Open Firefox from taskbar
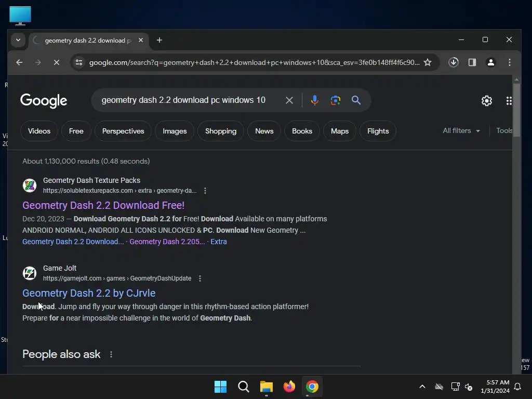 click(289, 387)
